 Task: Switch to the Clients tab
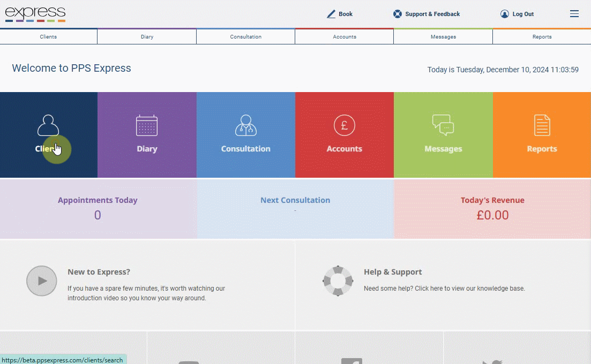click(x=48, y=36)
